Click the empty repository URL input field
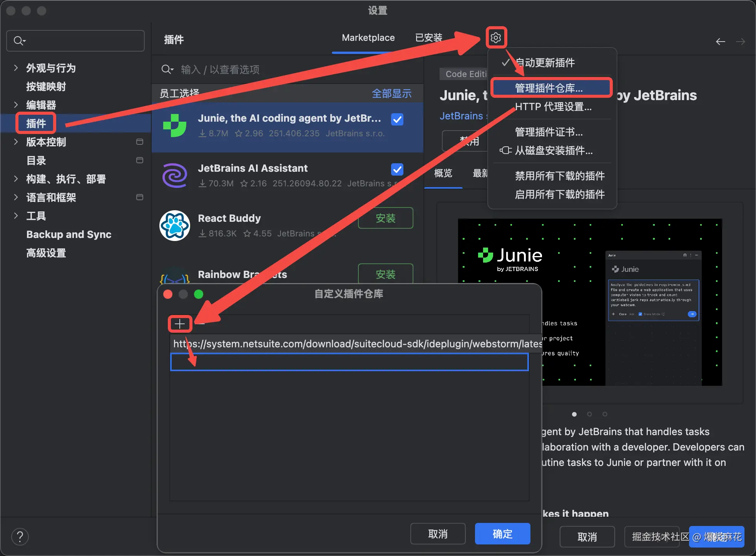 click(x=349, y=362)
